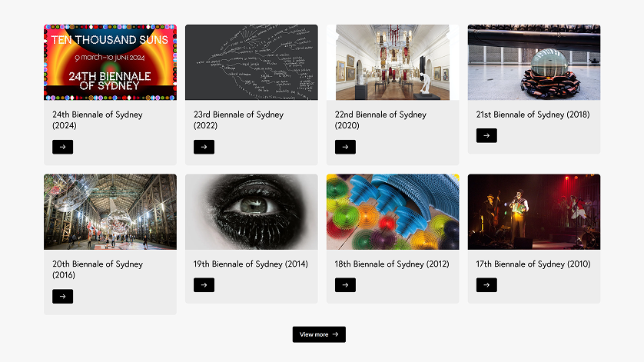Open the Ten Thousand Suns poster thumbnail
The height and width of the screenshot is (362, 644).
pos(110,62)
